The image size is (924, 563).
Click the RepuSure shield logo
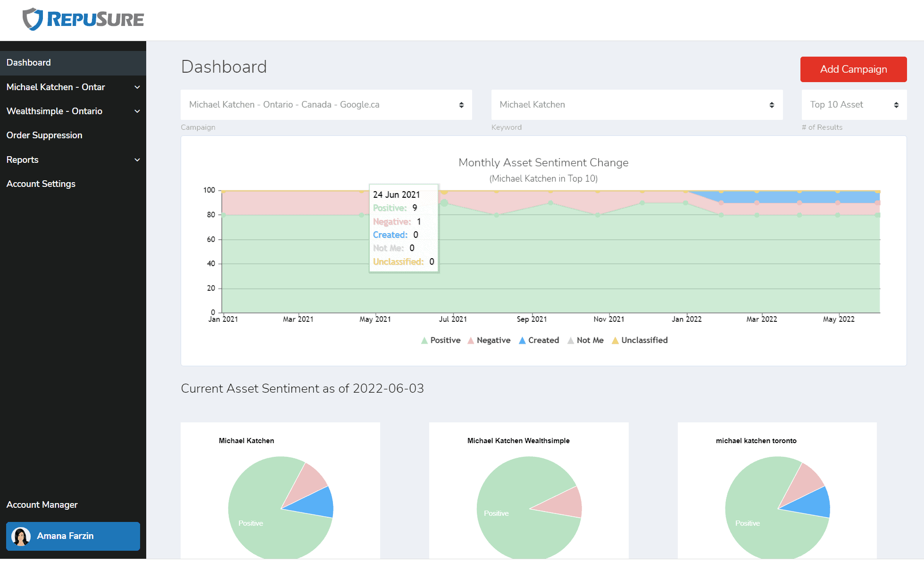(x=33, y=19)
